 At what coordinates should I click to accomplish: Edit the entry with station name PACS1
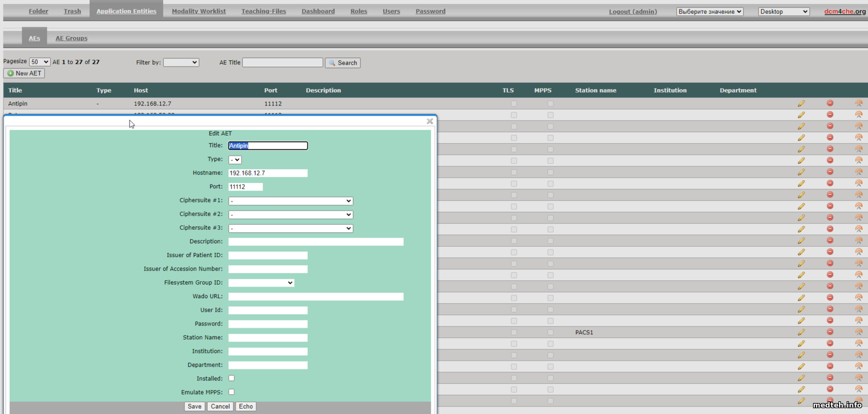click(x=801, y=332)
